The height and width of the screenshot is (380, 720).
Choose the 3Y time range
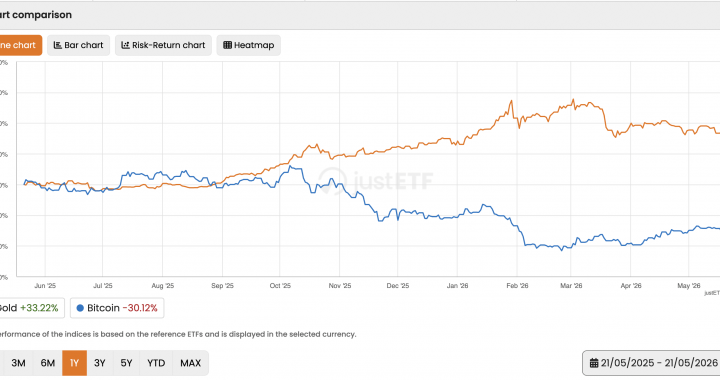[100, 363]
